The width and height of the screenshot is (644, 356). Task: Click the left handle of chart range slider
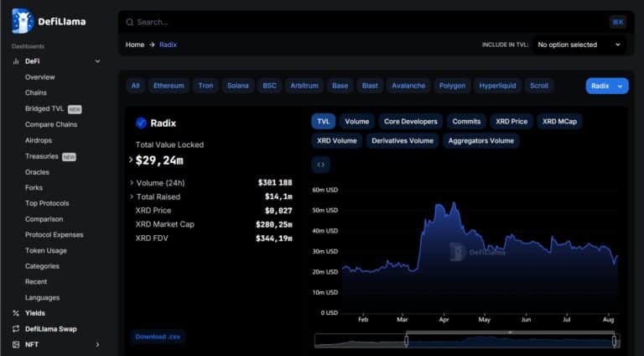(x=407, y=340)
